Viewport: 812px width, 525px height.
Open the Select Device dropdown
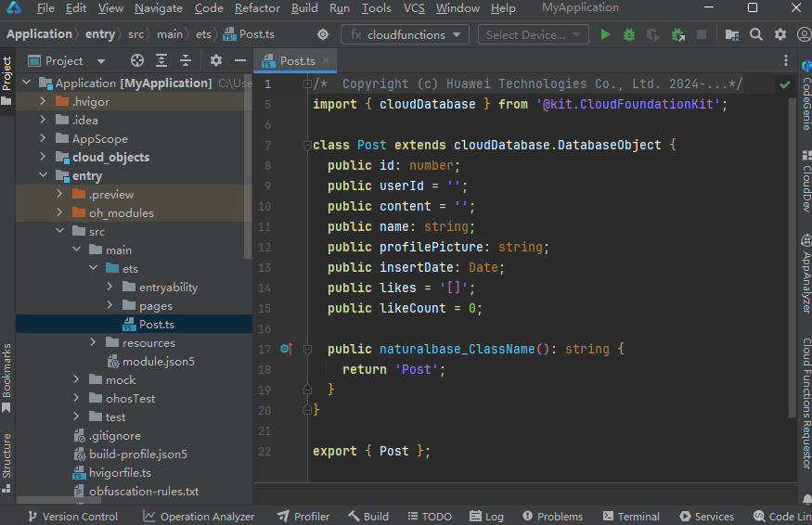pyautogui.click(x=534, y=34)
